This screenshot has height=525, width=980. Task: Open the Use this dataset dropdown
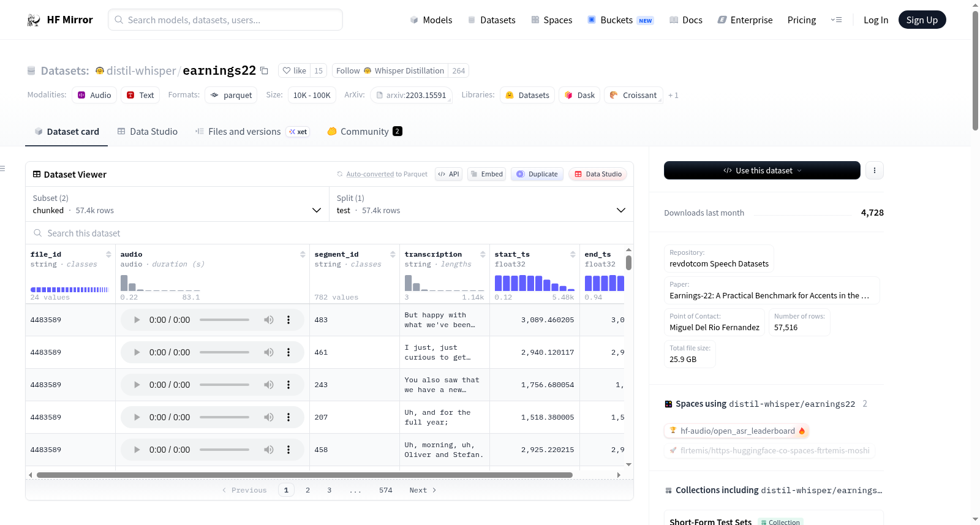(762, 170)
